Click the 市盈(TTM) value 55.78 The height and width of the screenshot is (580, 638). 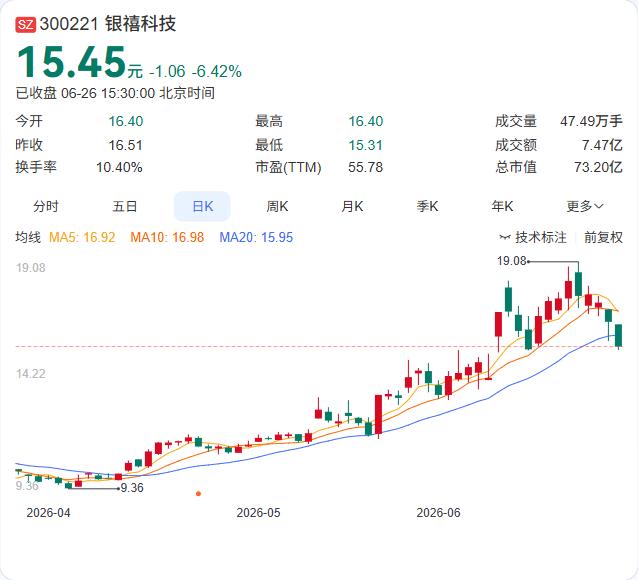tap(365, 167)
